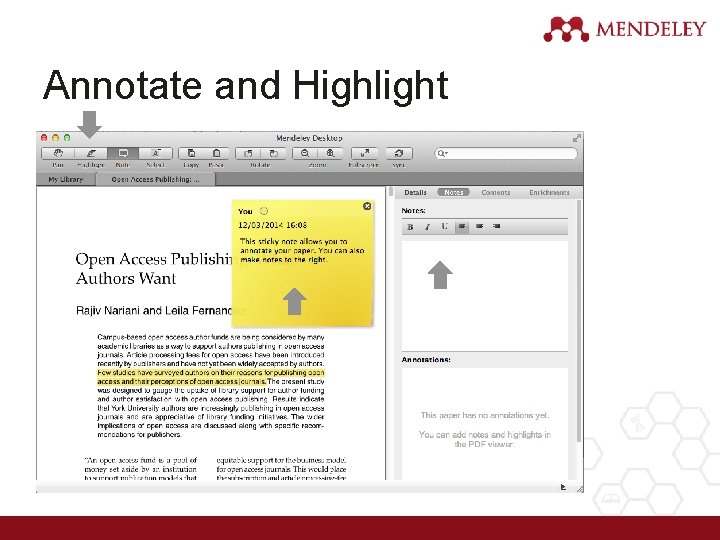The image size is (720, 540).
Task: Click the window fullscreen arrows icon
Action: coord(577,138)
